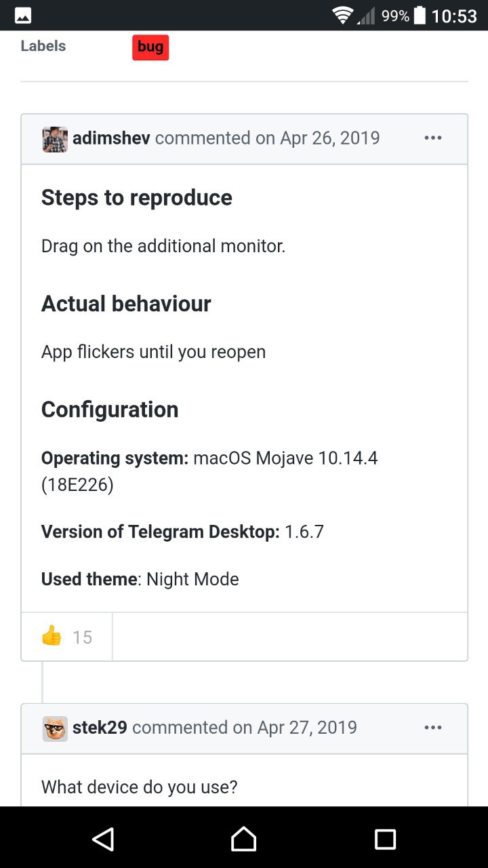The image size is (488, 868).
Task: Click the version value '1.6.7'
Action: point(304,532)
